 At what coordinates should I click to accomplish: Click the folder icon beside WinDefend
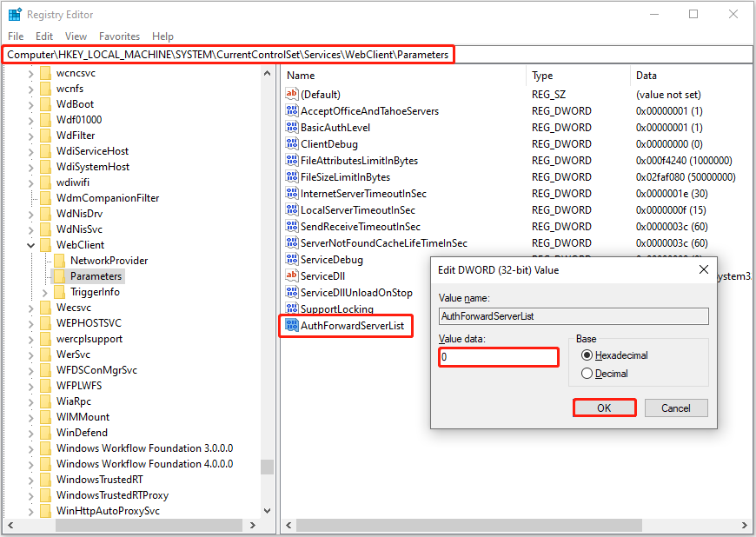pos(46,432)
